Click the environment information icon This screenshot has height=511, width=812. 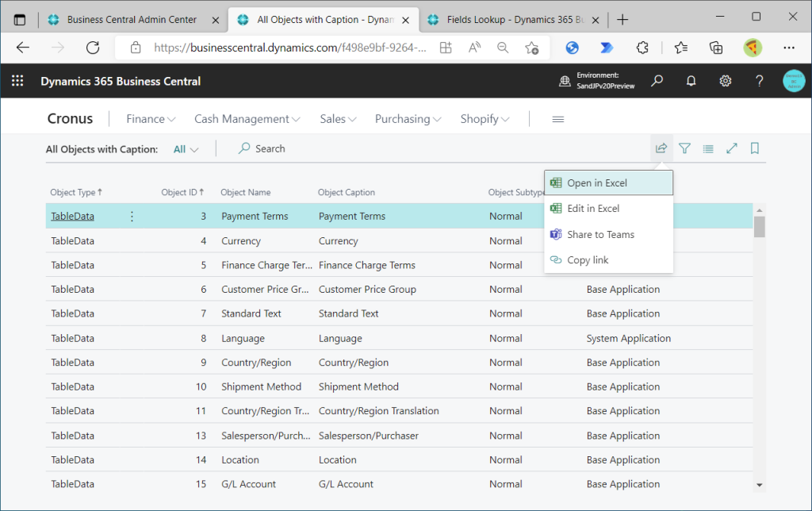tap(565, 81)
